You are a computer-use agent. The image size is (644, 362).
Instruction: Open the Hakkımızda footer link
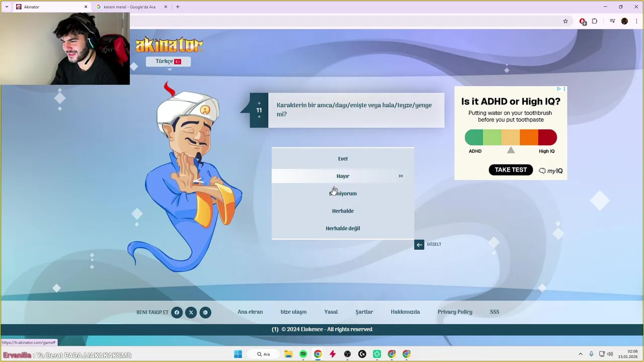coord(405,312)
